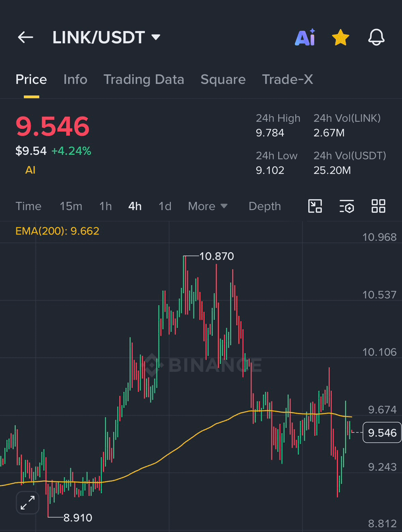Tap the large 9.546 price
This screenshot has width=402, height=532.
point(52,126)
